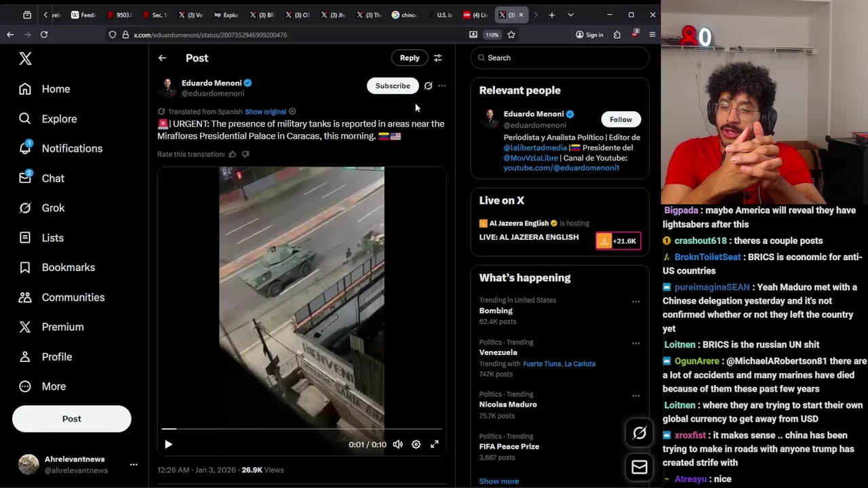Click the video progress bar
The image size is (868, 488).
tap(302, 429)
